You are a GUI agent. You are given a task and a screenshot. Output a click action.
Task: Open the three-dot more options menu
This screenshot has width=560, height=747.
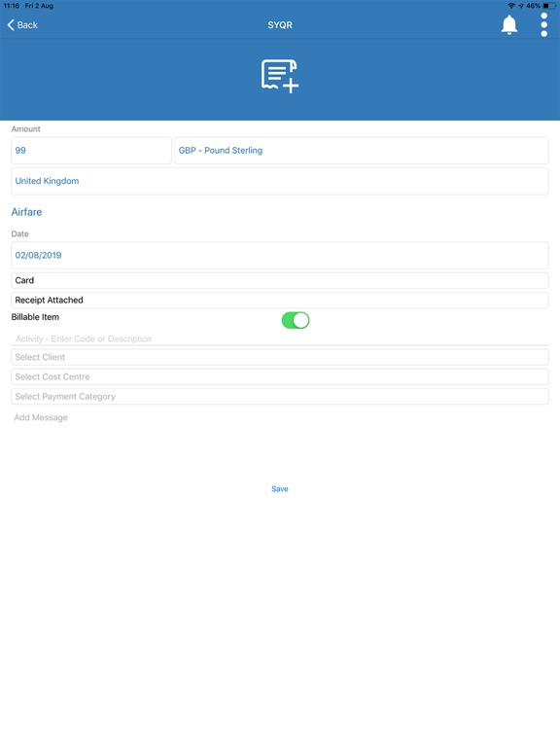coord(543,24)
